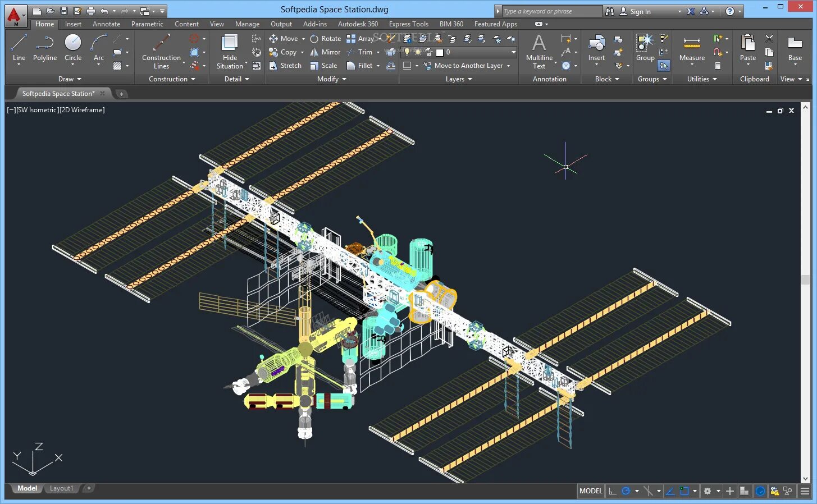Toggle Isometric Drafting in status bar
This screenshot has height=504, width=817.
point(648,491)
